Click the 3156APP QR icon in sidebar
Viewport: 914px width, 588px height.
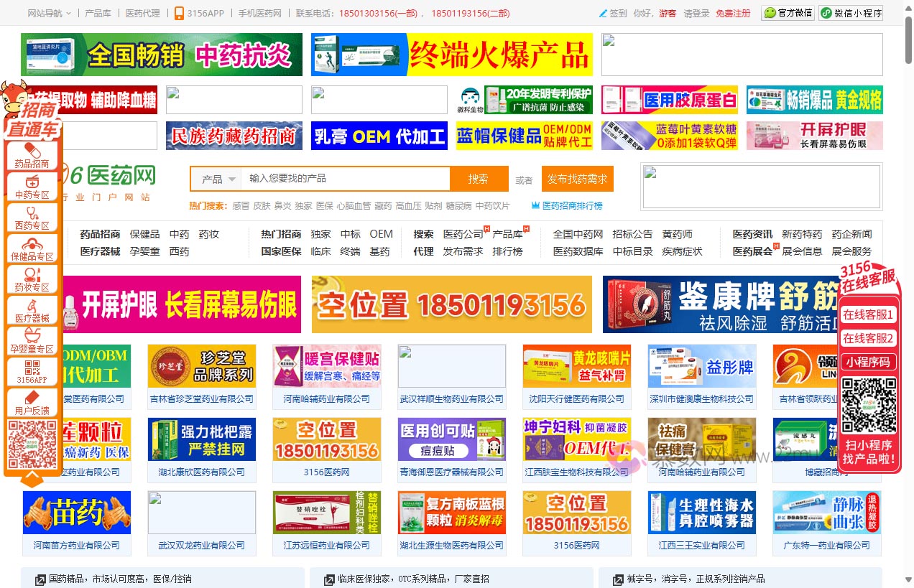coord(32,368)
